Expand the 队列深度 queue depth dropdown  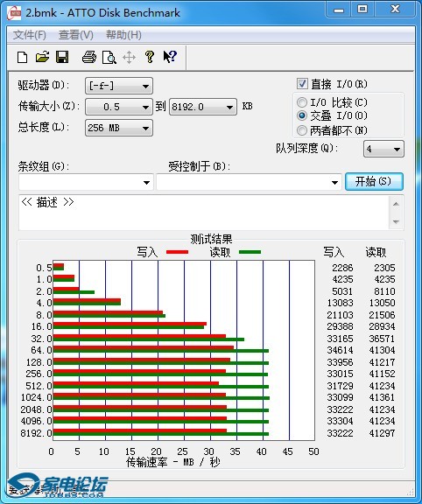[383, 149]
